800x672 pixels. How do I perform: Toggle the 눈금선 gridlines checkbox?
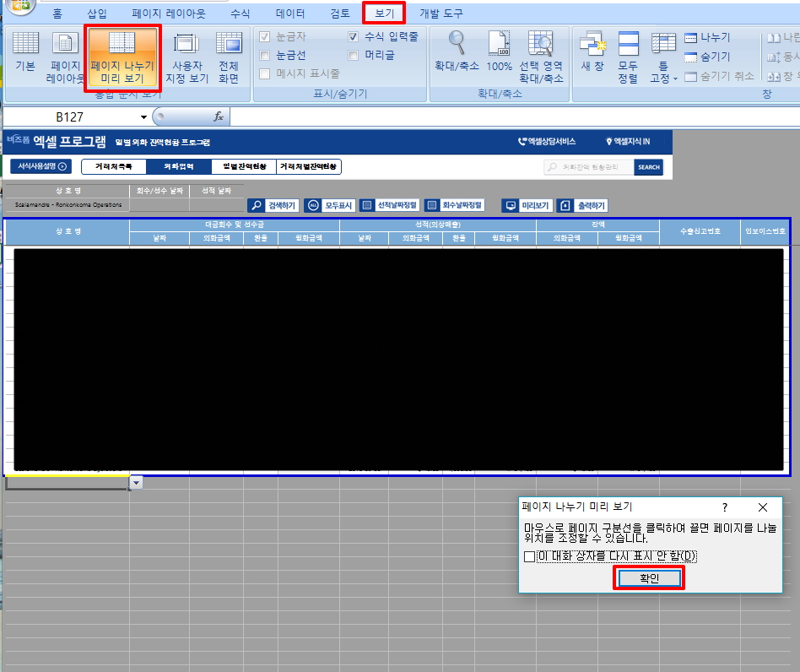coord(265,55)
